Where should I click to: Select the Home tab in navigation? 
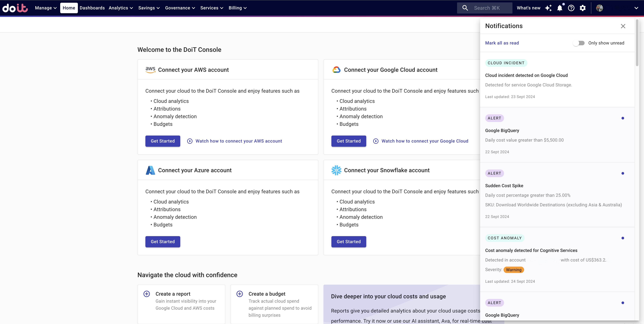click(x=69, y=8)
